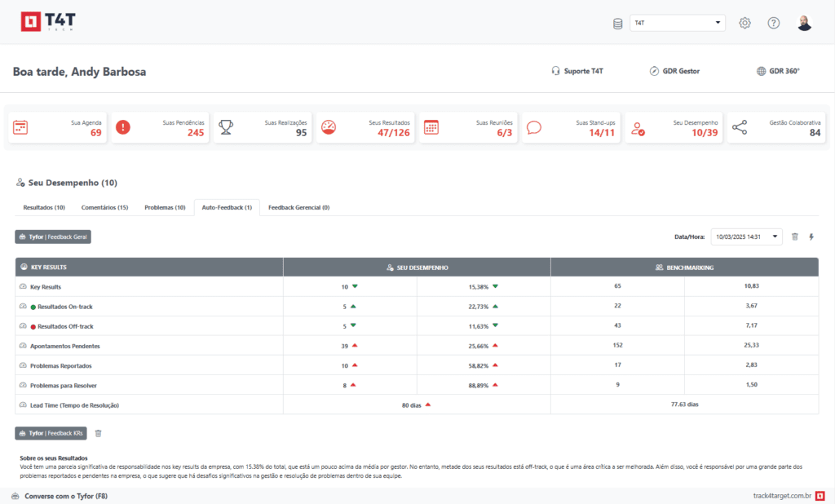Click the user profile avatar
The image size is (835, 504).
pos(804,23)
